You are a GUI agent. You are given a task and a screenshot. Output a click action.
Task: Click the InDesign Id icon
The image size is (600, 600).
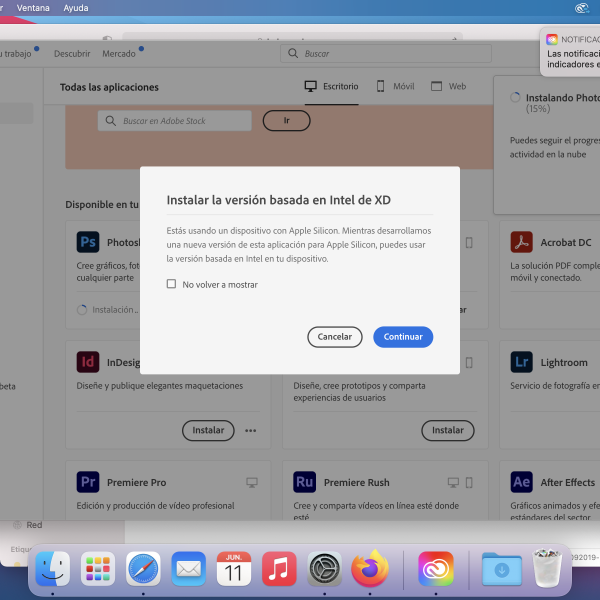point(88,362)
